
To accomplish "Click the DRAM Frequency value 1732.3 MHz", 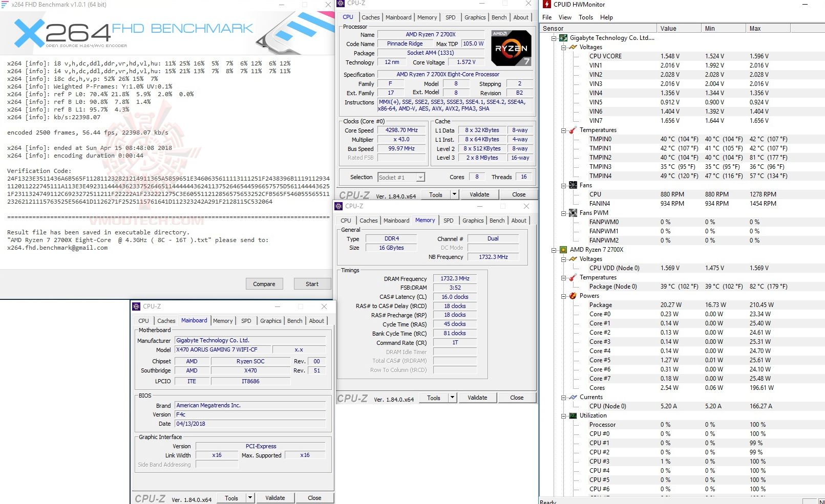I will click(x=455, y=279).
